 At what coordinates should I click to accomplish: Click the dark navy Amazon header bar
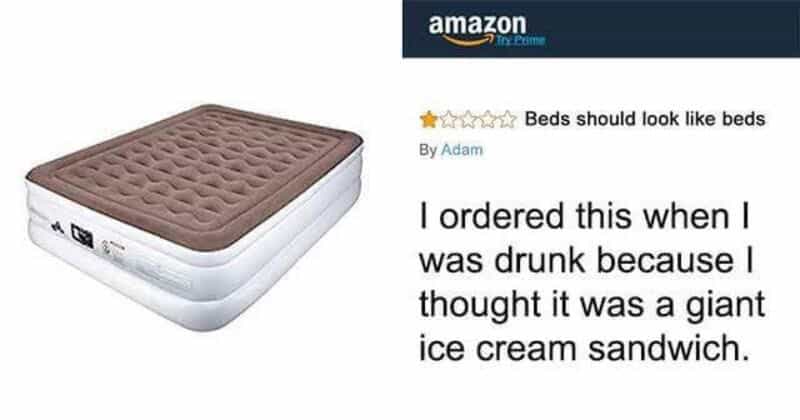pos(601,29)
